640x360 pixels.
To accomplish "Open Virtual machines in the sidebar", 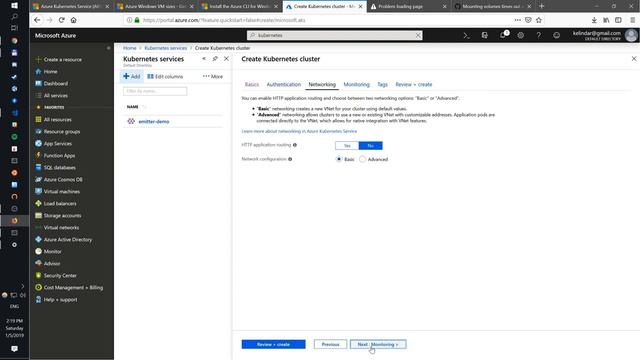I will (62, 191).
